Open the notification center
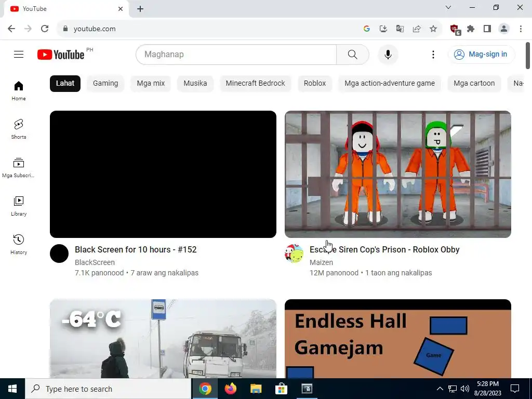The width and height of the screenshot is (532, 399). point(515,389)
